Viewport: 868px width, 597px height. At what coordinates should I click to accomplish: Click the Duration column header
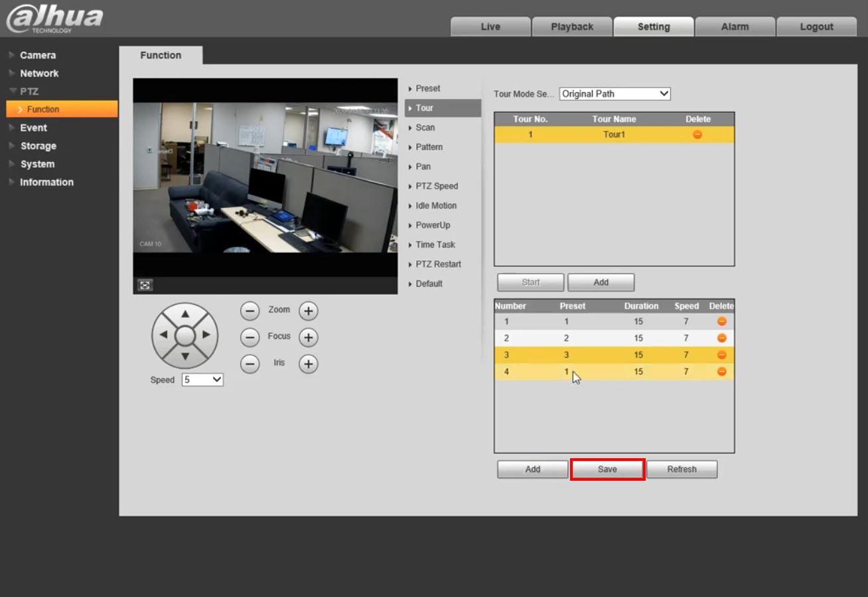641,306
